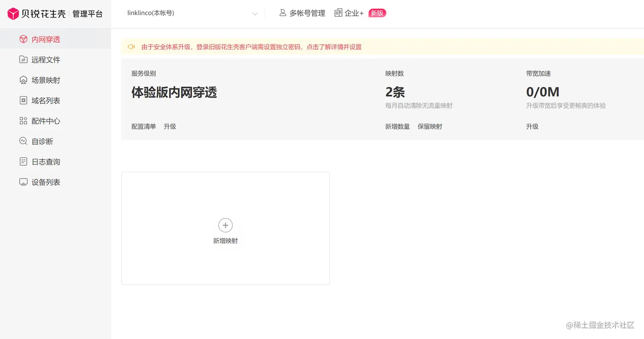Viewport: 644px width, 339px height.
Task: Expand the linklinco account dropdown arrow
Action: pyautogui.click(x=255, y=14)
